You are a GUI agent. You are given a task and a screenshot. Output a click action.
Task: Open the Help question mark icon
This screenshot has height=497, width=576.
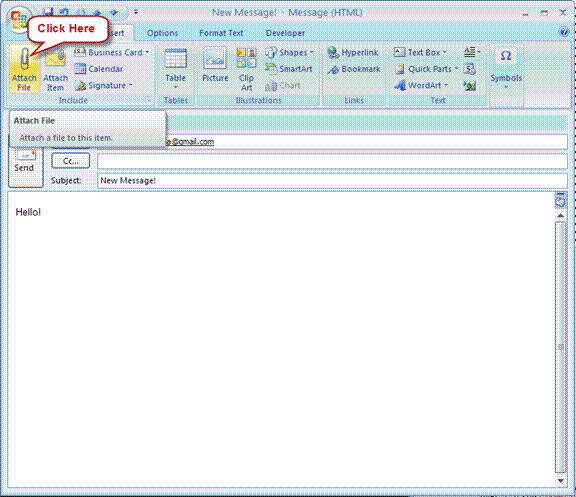[564, 32]
